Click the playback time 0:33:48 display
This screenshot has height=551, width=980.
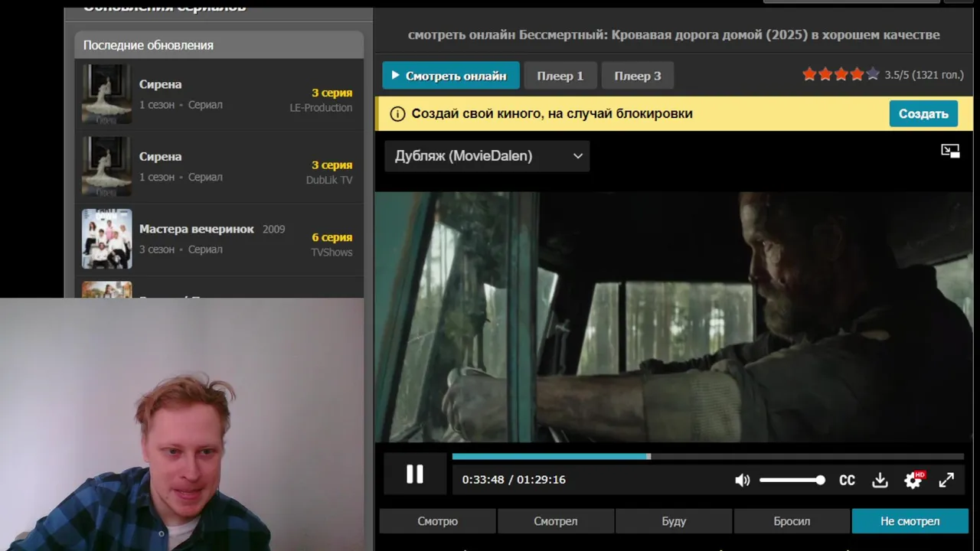tap(483, 480)
